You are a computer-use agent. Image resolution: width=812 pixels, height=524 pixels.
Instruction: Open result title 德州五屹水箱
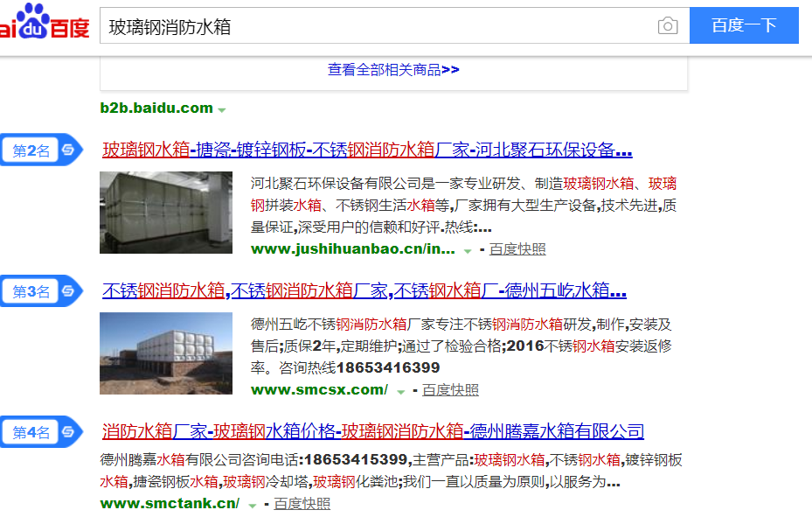tap(364, 290)
